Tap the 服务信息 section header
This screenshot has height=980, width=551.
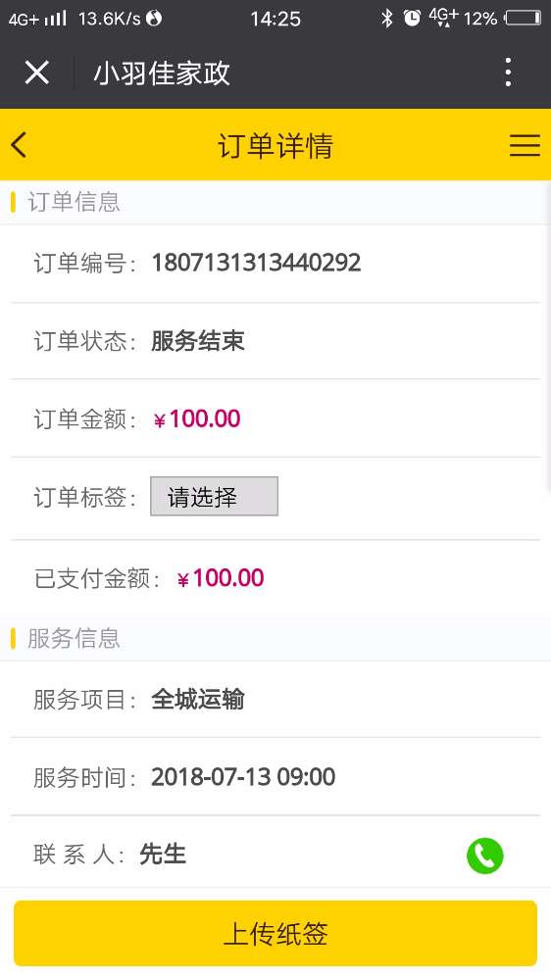(x=74, y=639)
